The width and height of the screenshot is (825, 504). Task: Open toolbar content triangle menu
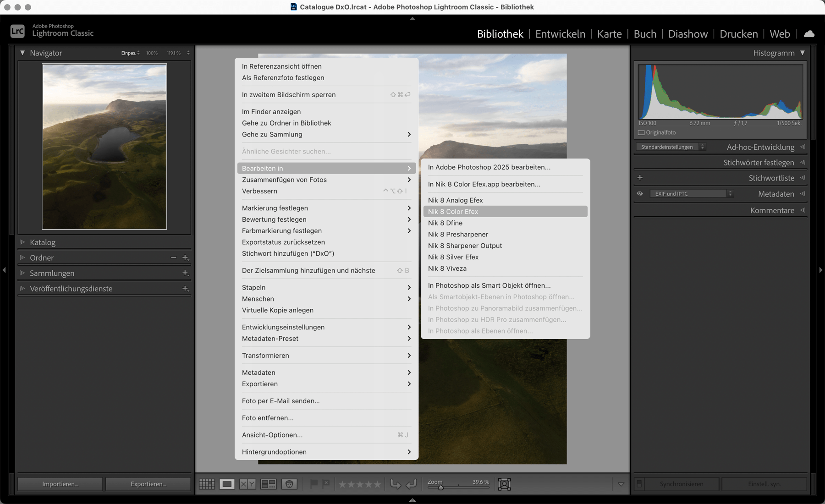[621, 484]
